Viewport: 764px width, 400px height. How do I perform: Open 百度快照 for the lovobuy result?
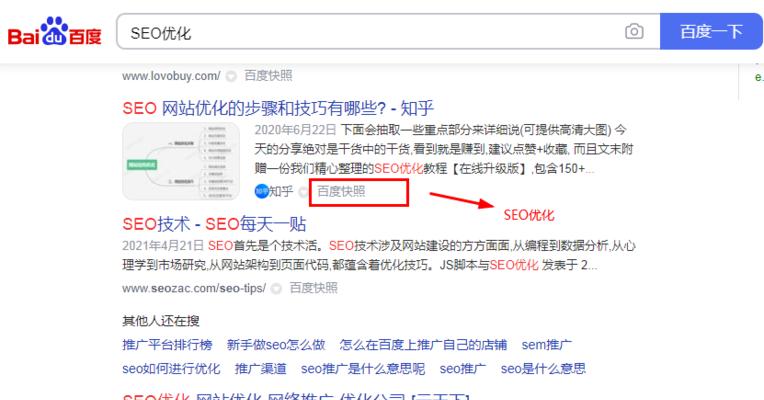tap(268, 76)
